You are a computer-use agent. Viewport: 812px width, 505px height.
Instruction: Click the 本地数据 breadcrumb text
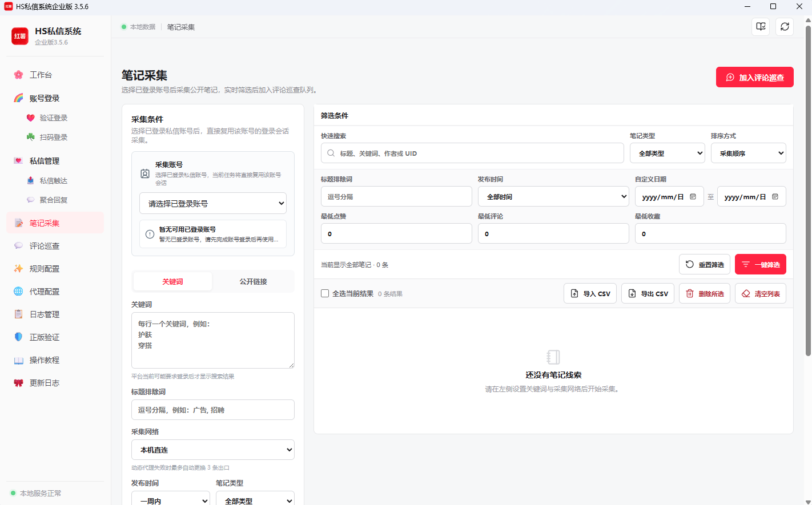click(143, 27)
